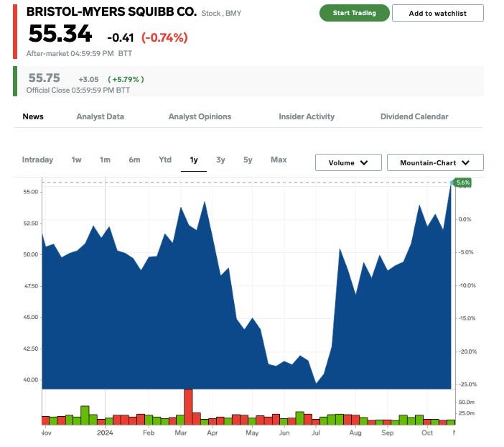
Task: Choose the 6m chart range
Action: tap(134, 160)
